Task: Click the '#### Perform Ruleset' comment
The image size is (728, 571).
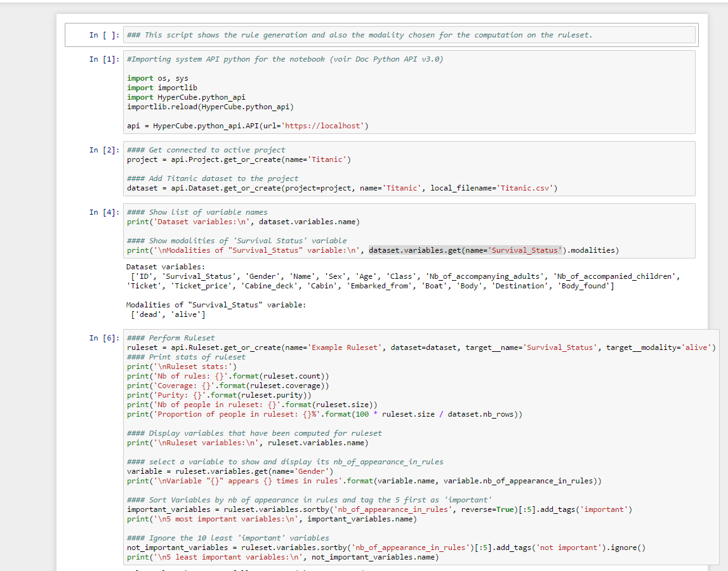Action: coord(171,338)
